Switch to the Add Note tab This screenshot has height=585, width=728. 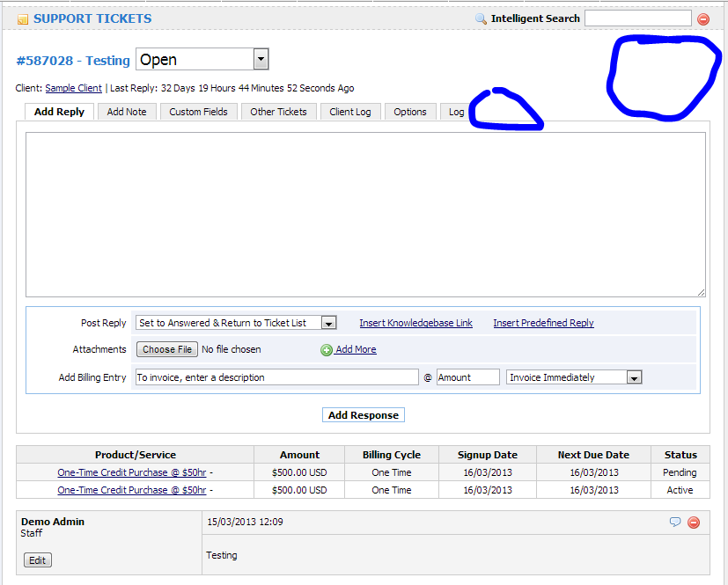click(x=127, y=112)
